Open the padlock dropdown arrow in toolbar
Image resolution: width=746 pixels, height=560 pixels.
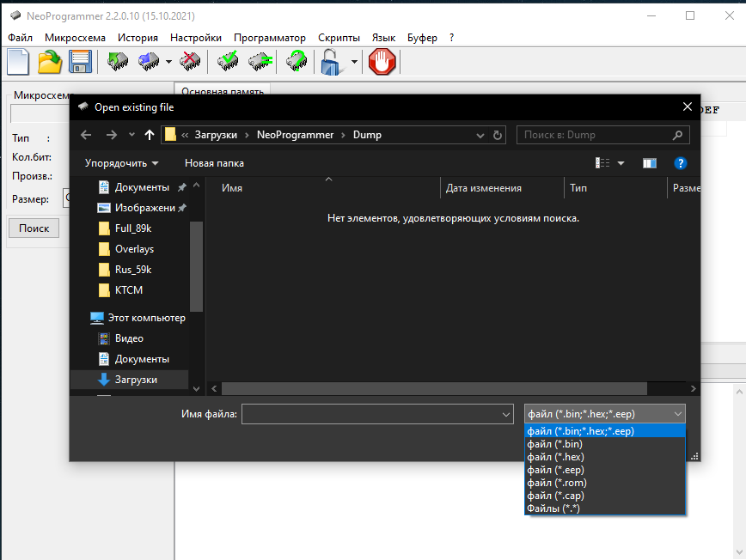point(354,62)
